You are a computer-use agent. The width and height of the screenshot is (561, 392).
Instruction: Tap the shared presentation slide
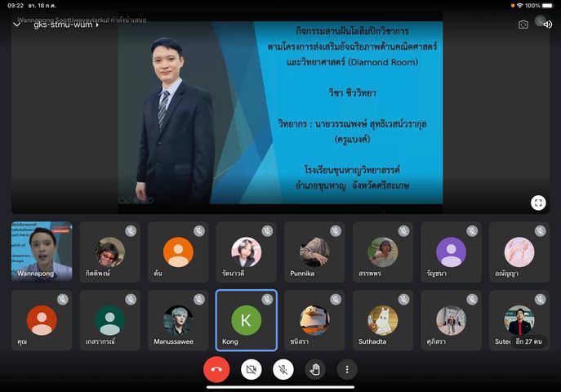[281, 113]
